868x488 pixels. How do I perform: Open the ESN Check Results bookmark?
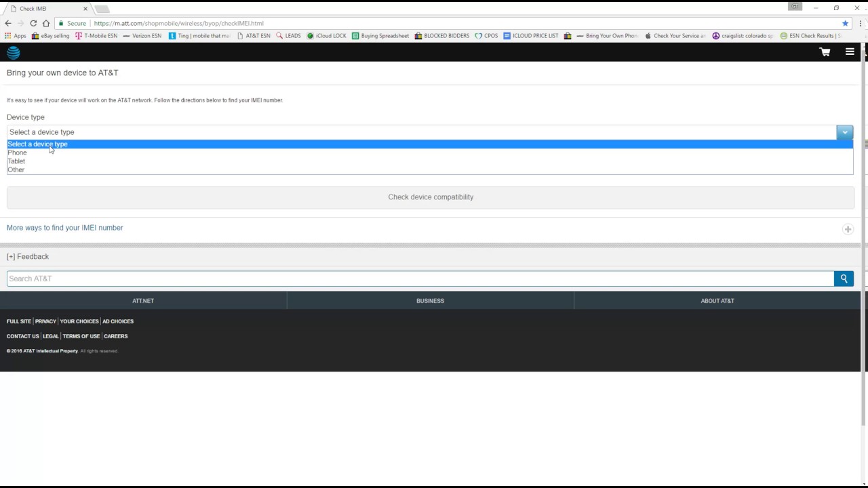point(811,36)
